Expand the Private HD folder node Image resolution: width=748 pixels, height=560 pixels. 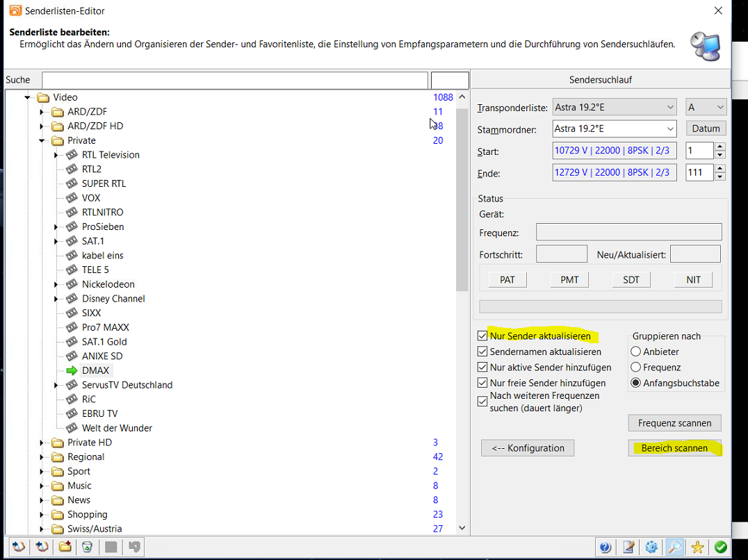(x=42, y=443)
